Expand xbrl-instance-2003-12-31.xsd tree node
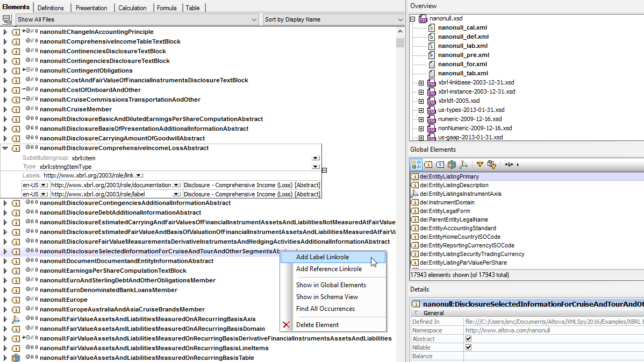The width and height of the screenshot is (644, 362). click(421, 91)
